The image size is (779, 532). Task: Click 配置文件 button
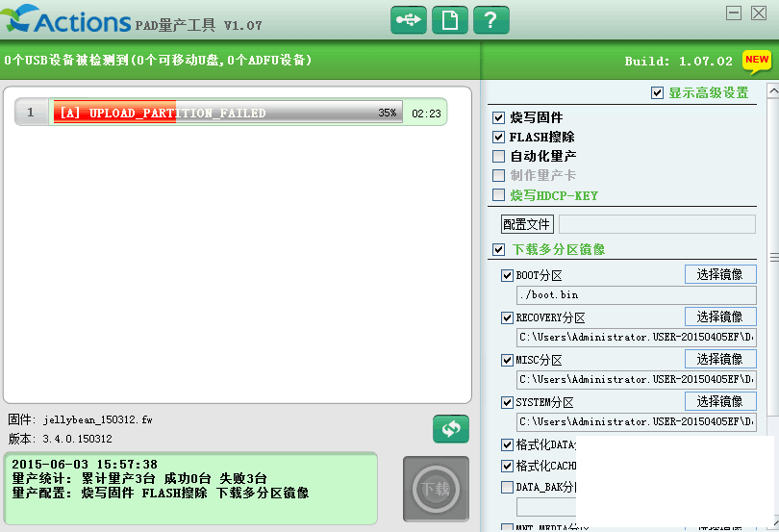tap(527, 224)
